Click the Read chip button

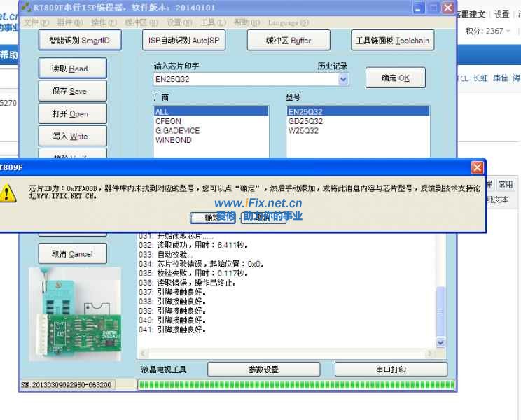[x=74, y=69]
